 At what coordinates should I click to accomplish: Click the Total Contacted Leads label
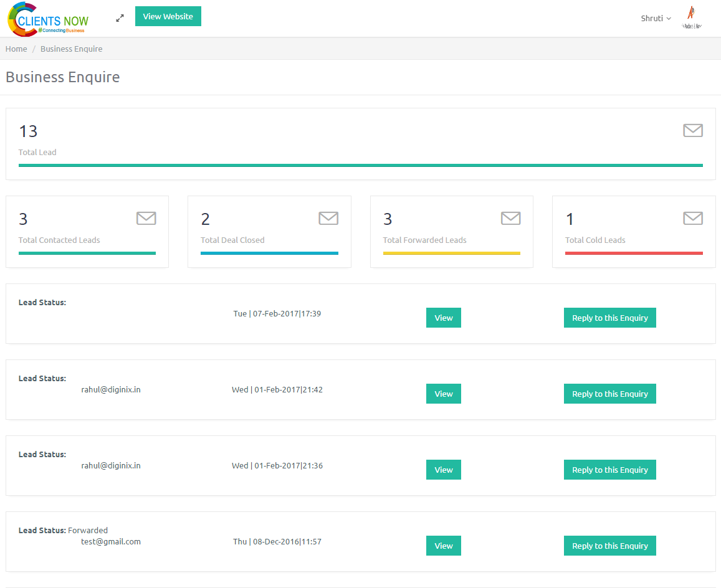click(x=59, y=240)
